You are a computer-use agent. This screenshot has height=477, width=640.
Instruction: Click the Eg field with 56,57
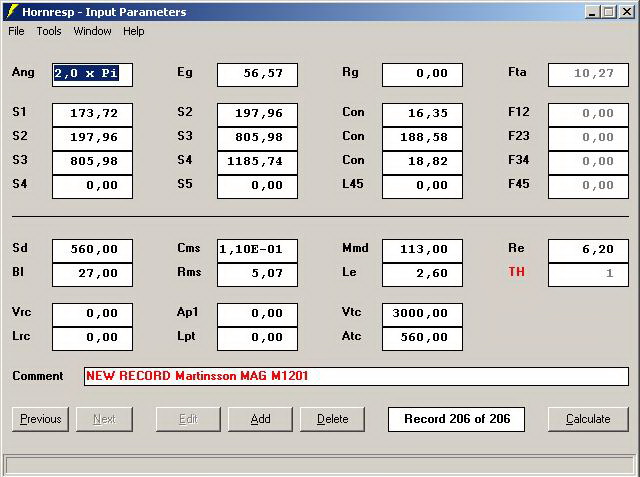click(258, 75)
